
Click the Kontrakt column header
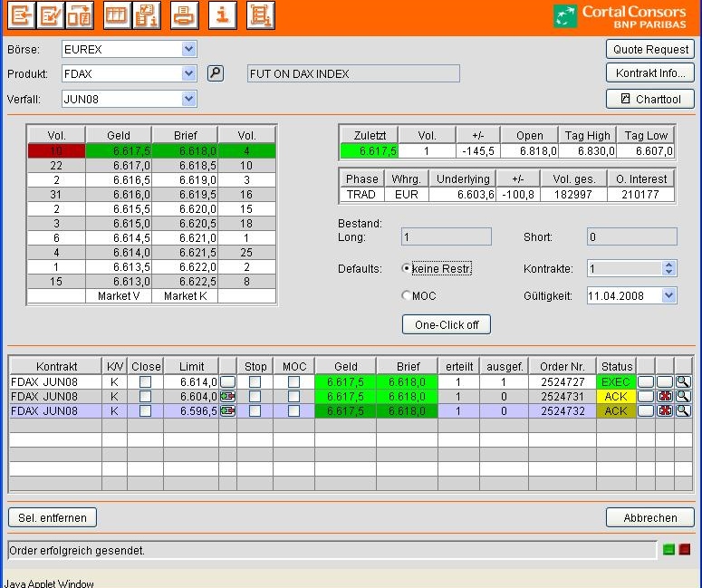coord(56,366)
